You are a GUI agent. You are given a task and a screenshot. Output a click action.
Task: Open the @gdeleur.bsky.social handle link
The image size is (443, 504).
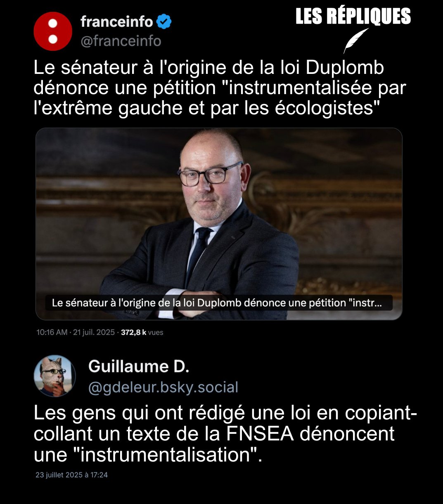(163, 388)
